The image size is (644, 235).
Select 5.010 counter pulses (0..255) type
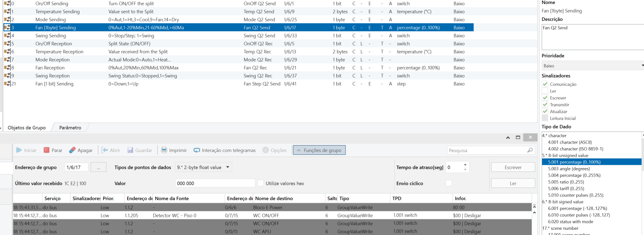(575, 195)
